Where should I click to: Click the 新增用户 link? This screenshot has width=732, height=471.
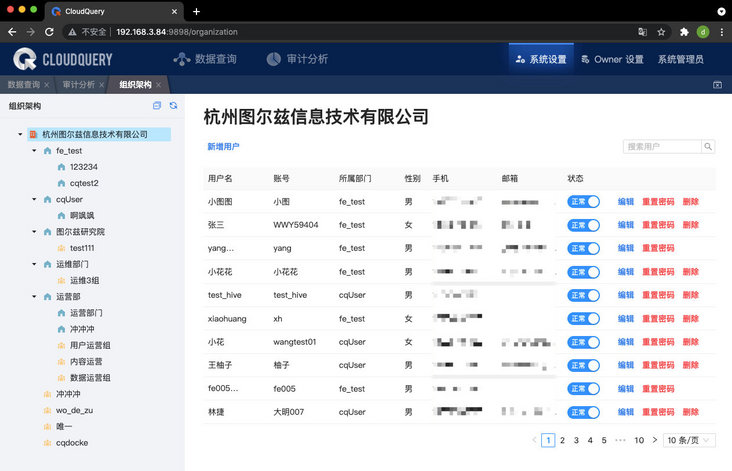pyautogui.click(x=223, y=147)
